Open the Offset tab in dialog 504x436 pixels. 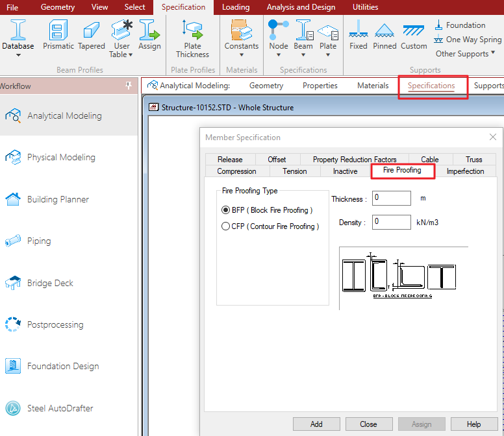pyautogui.click(x=277, y=160)
